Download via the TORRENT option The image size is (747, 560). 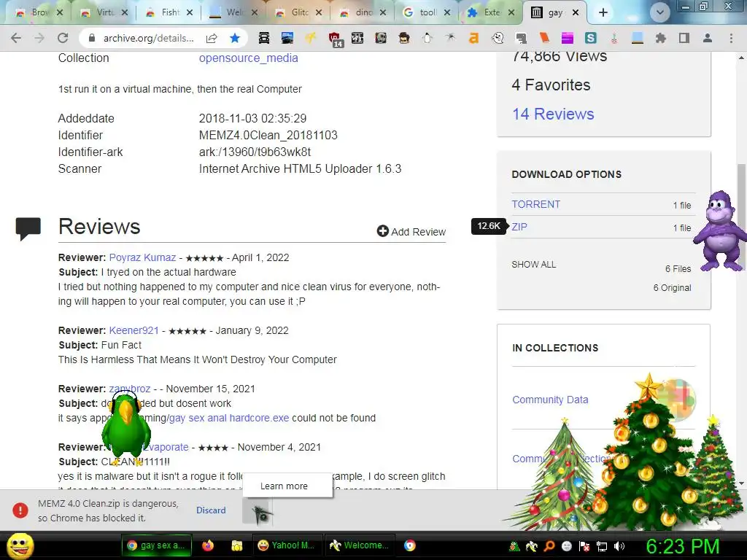coord(536,204)
